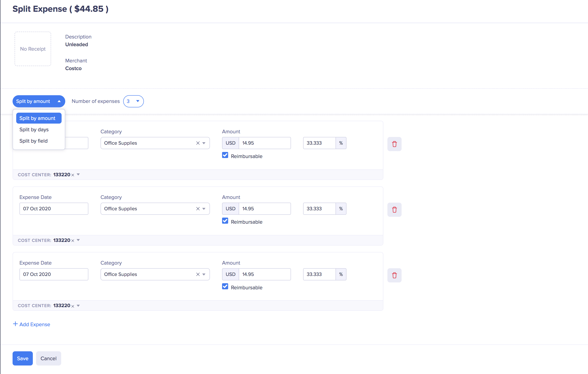Expand second expense cost center dropdown
The image size is (588, 374).
(x=78, y=240)
